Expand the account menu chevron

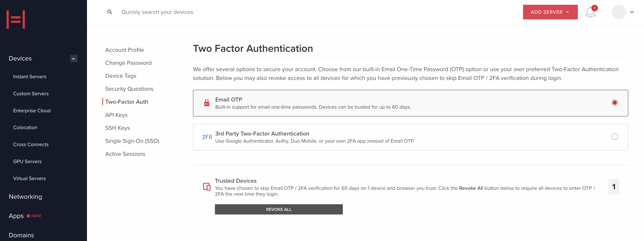coord(632,12)
